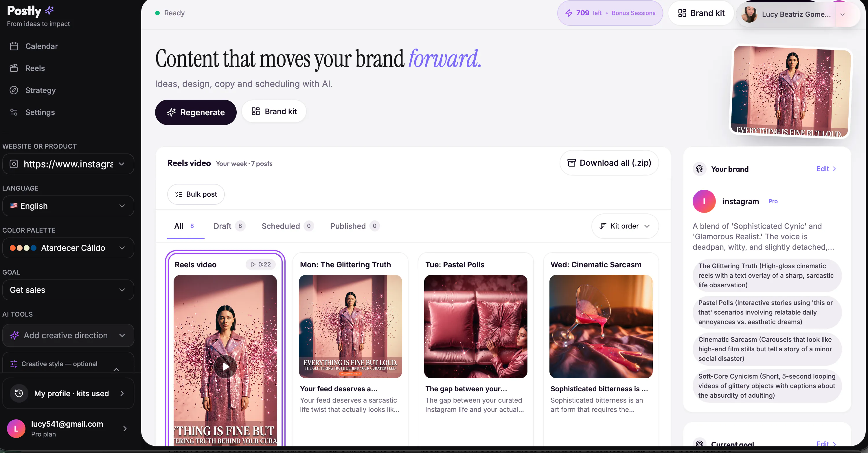Image resolution: width=868 pixels, height=453 pixels.
Task: Open the English language dropdown
Action: [68, 206]
